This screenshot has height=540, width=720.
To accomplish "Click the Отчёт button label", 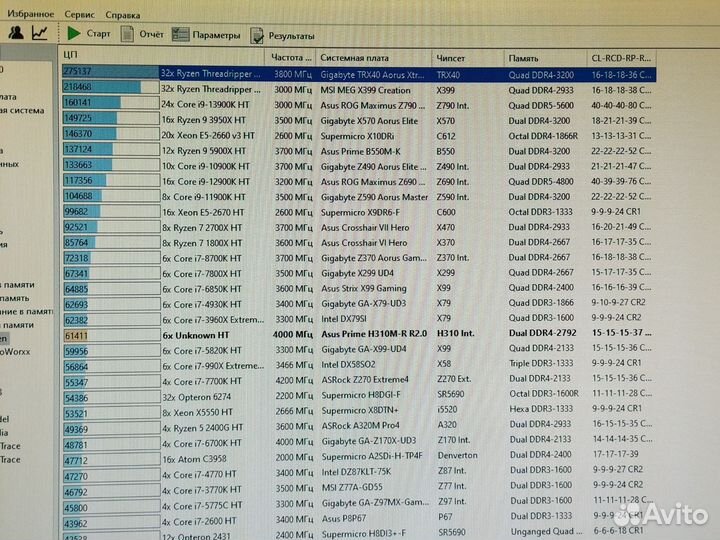I will click(151, 34).
